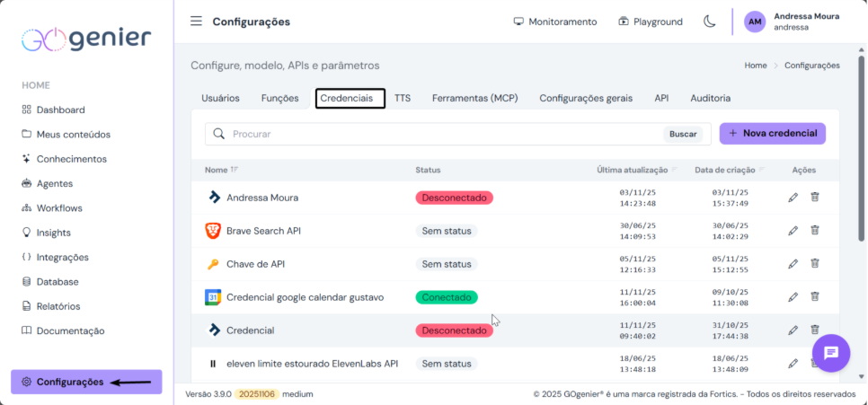Click the Google Calendar icon
This screenshot has height=405, width=868.
(x=213, y=297)
